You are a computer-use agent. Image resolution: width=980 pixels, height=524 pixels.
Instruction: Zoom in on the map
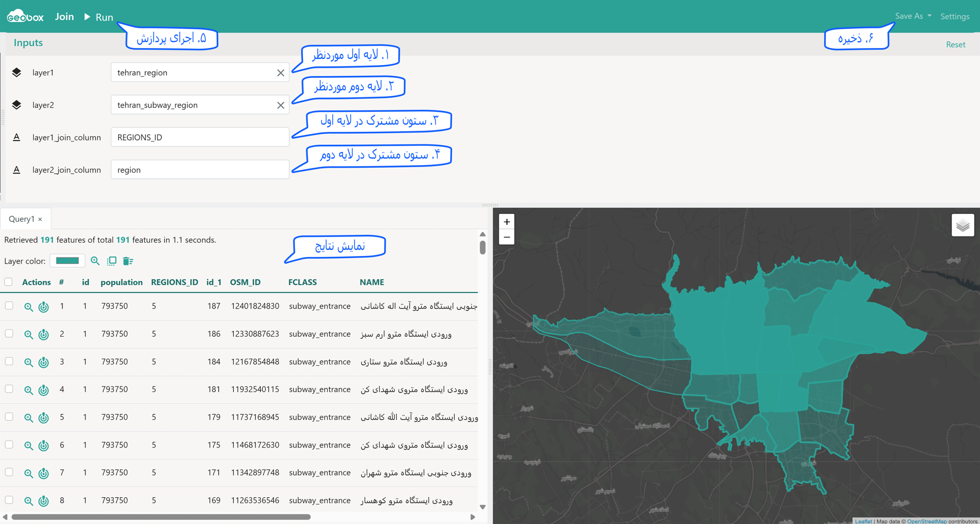point(506,222)
